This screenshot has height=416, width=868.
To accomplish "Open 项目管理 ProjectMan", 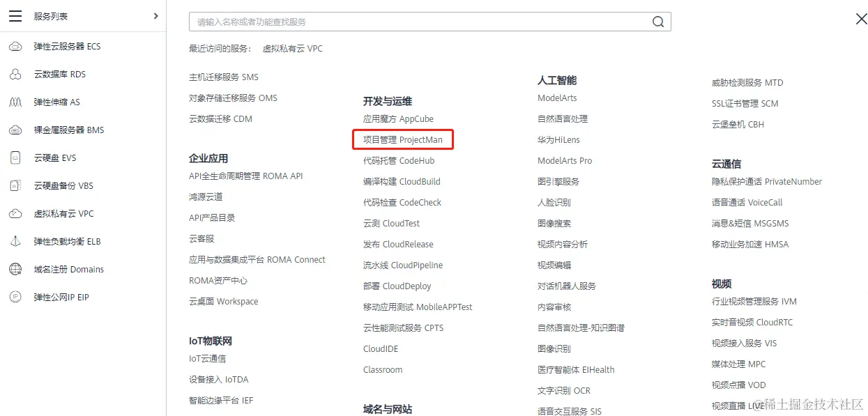I will point(403,140).
